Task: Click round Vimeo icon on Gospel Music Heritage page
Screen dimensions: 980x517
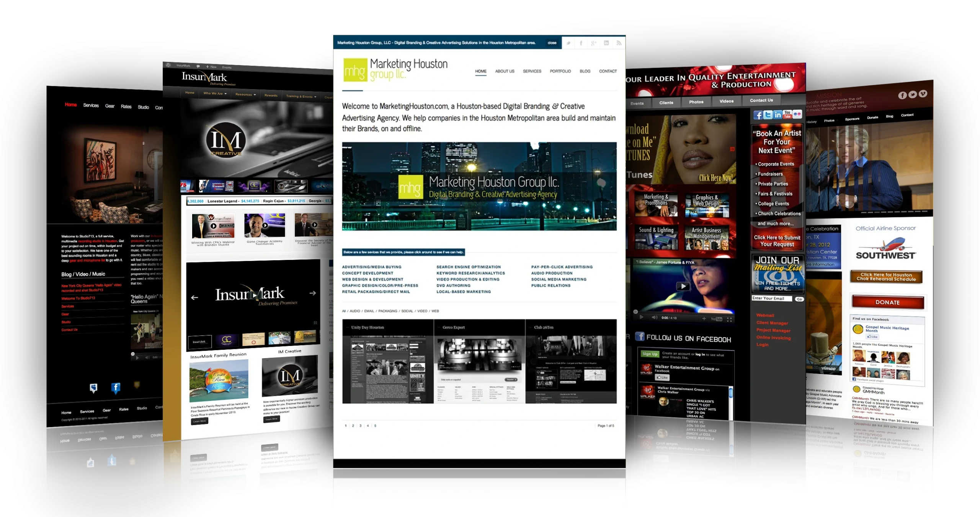Action: point(923,93)
